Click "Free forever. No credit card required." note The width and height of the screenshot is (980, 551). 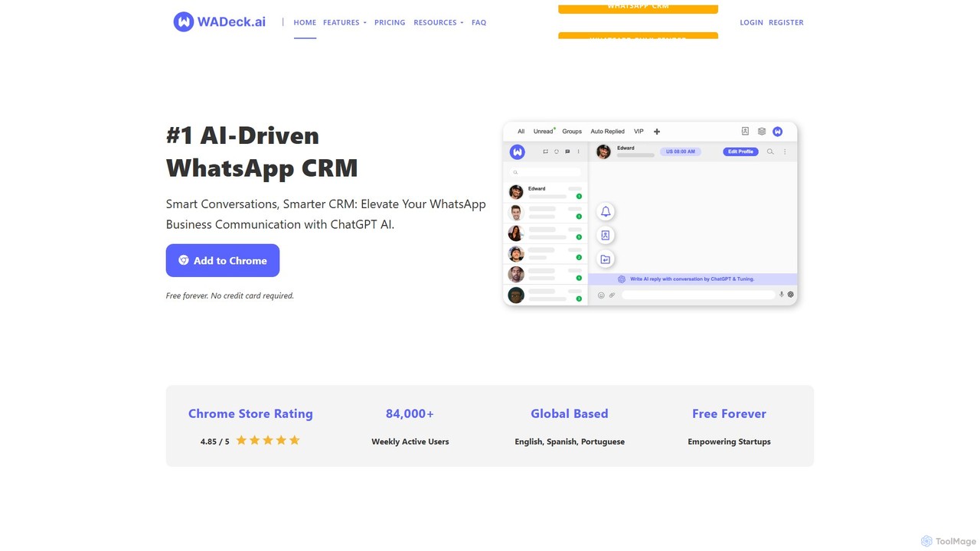click(230, 295)
